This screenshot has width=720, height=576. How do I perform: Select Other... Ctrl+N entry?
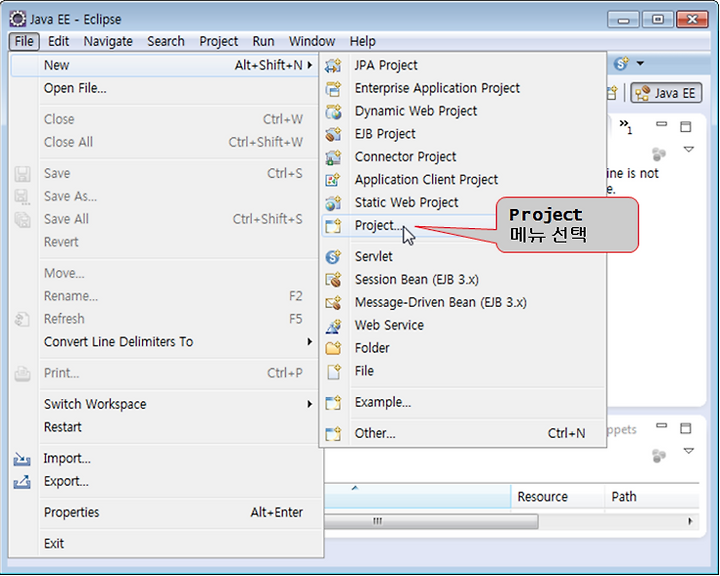463,434
